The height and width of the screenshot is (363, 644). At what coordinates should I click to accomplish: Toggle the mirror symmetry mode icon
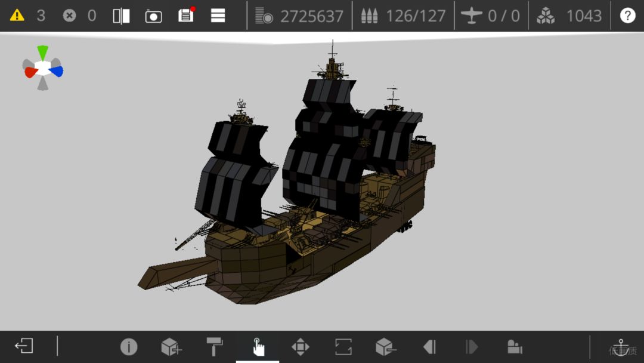(x=121, y=16)
